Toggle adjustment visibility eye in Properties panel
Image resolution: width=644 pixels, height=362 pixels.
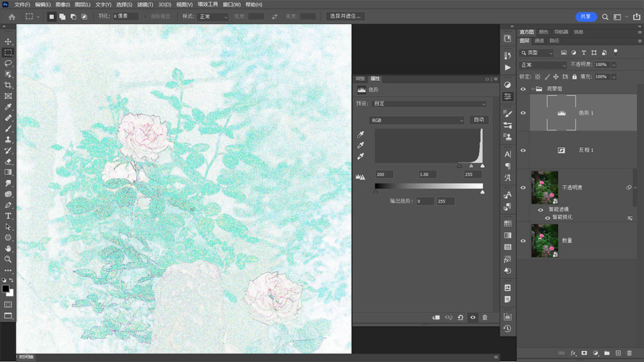pos(473,318)
